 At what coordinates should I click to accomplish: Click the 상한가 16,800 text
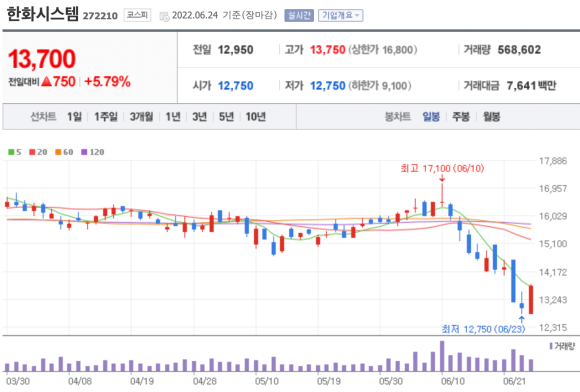(x=382, y=50)
